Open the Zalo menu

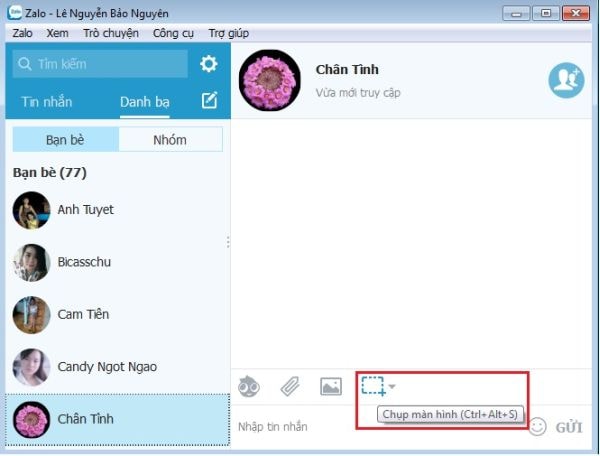[x=22, y=33]
